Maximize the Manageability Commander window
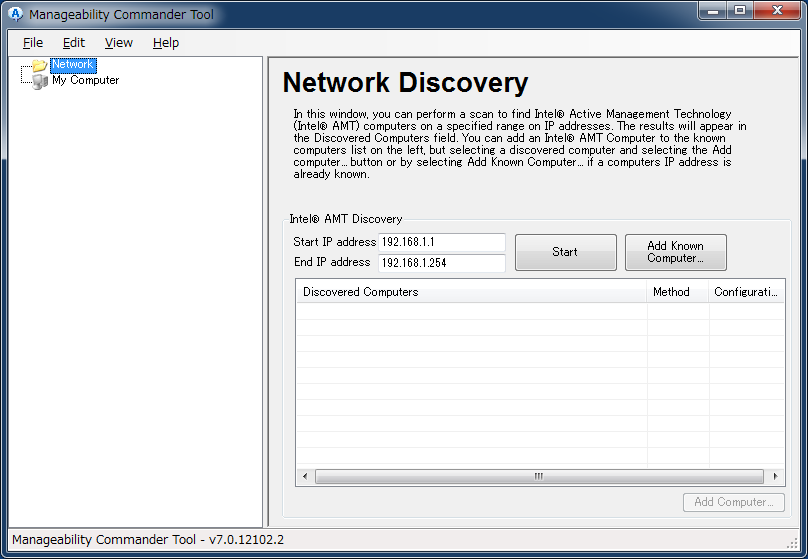808x559 pixels. click(740, 10)
